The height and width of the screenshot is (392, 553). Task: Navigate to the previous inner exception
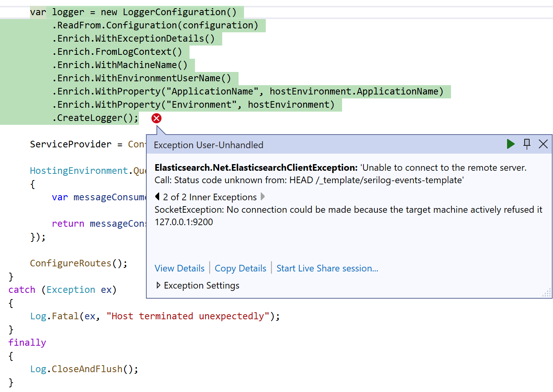point(157,197)
